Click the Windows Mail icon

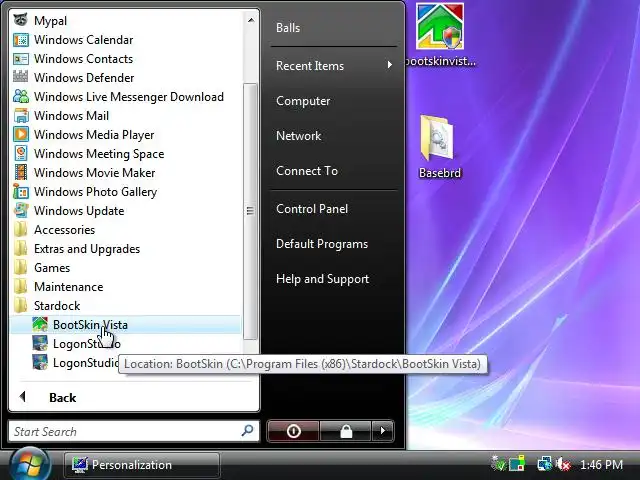(x=20, y=116)
